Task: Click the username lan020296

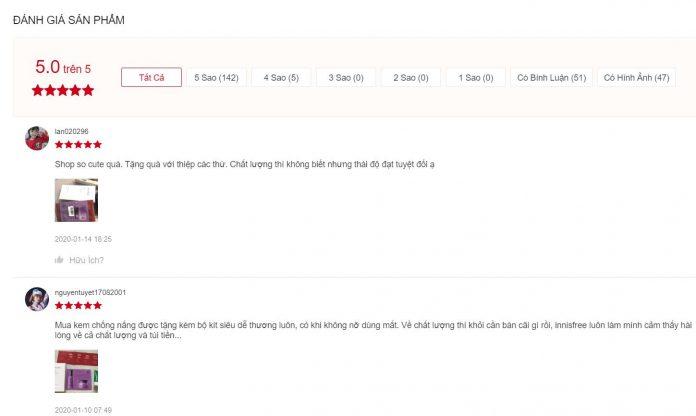Action: [71, 131]
